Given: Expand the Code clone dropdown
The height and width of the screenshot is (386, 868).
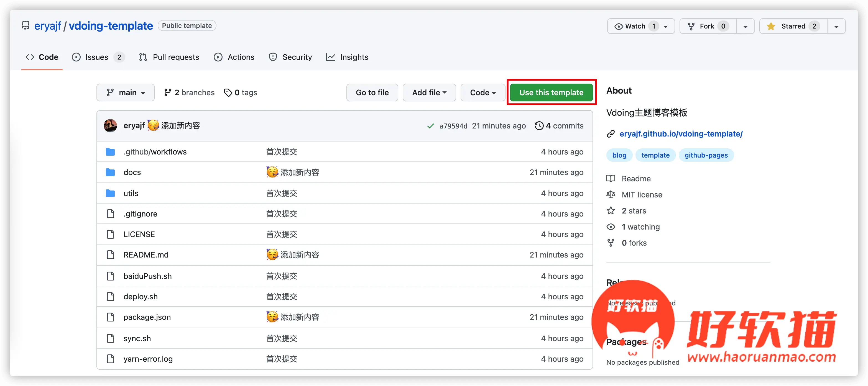Looking at the screenshot, I should pyautogui.click(x=482, y=92).
